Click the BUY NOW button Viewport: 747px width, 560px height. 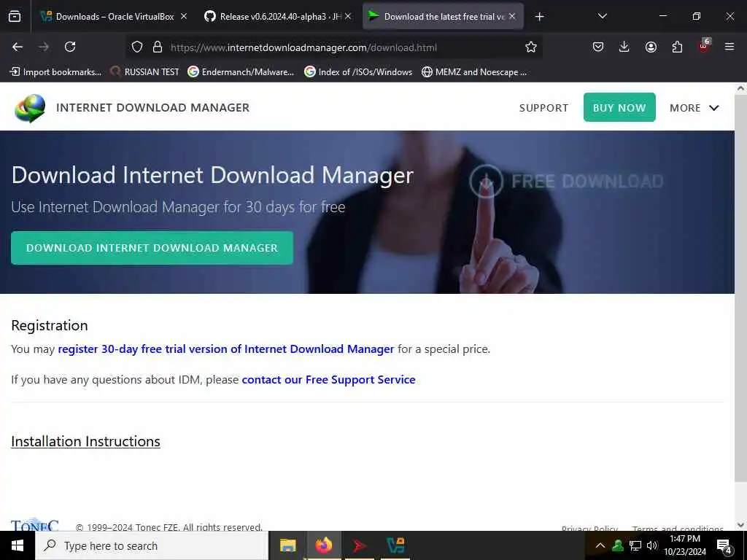click(619, 107)
